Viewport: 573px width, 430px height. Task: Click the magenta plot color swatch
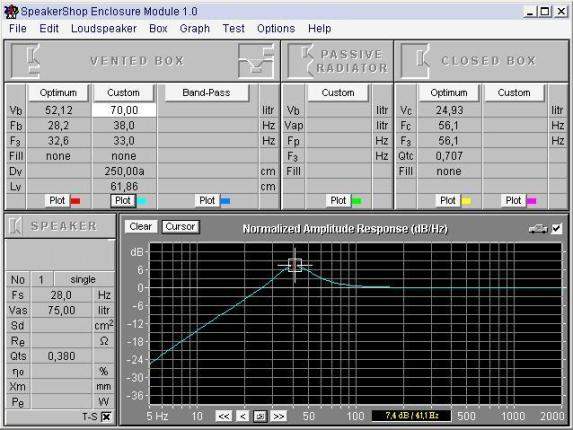point(532,201)
